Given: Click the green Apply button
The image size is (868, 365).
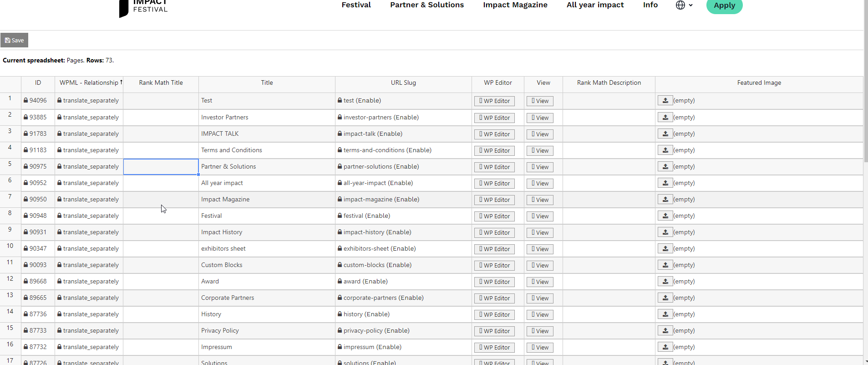Looking at the screenshot, I should click(x=724, y=5).
